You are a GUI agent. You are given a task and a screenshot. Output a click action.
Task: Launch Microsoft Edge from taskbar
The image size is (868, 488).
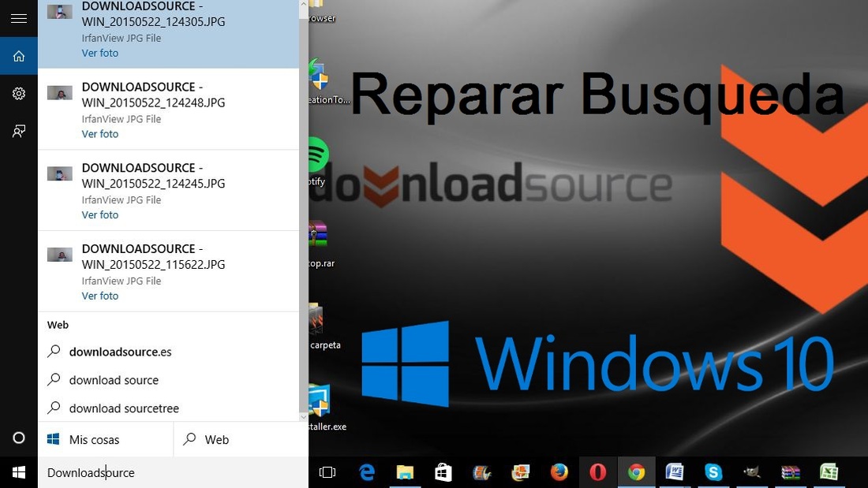[366, 472]
